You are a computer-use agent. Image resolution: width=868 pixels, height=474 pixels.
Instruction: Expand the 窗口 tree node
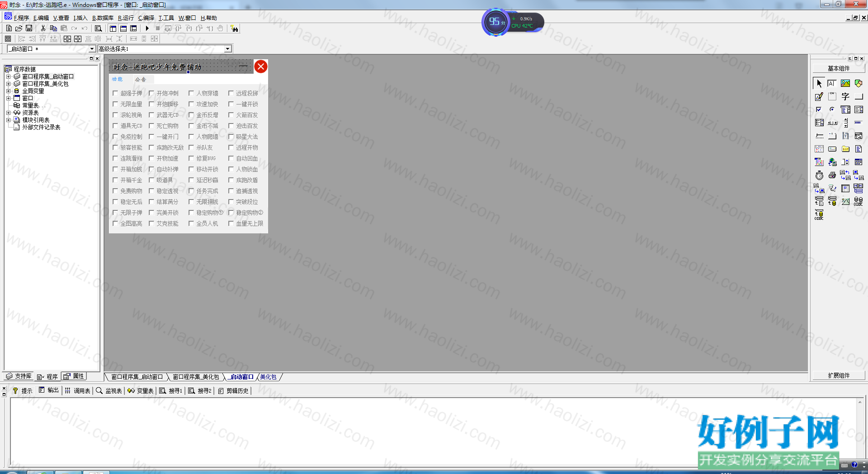(8, 98)
